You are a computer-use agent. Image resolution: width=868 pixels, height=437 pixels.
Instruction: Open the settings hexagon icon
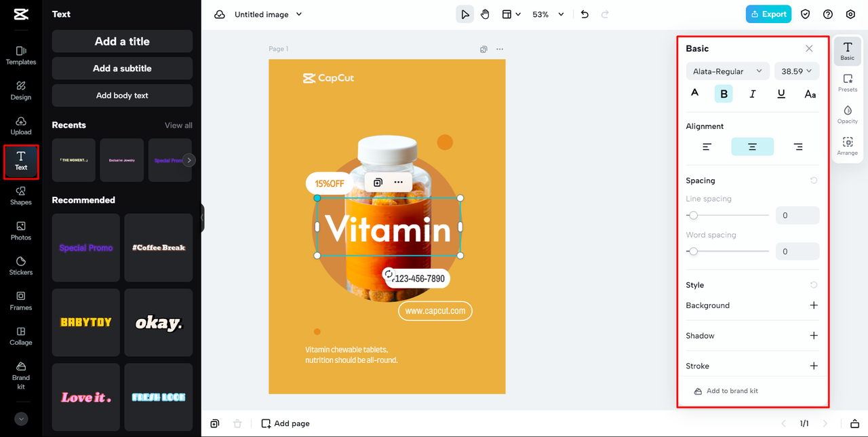click(851, 14)
